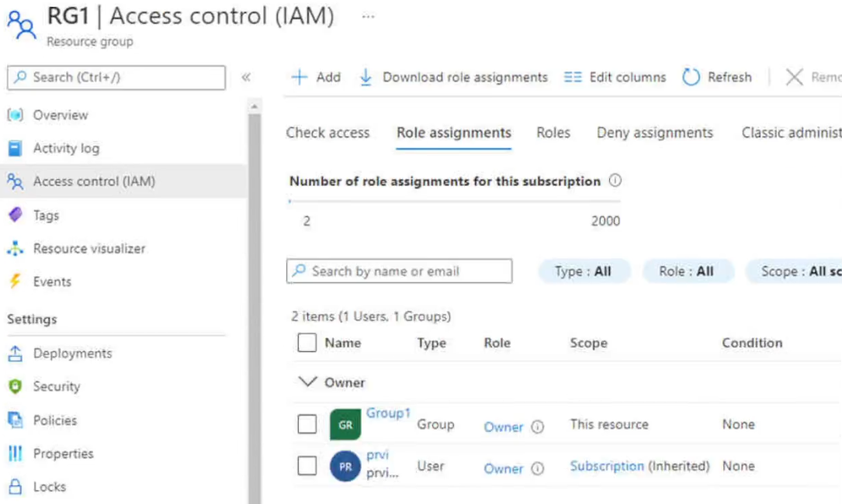Click the Tags icon in sidebar

(15, 216)
